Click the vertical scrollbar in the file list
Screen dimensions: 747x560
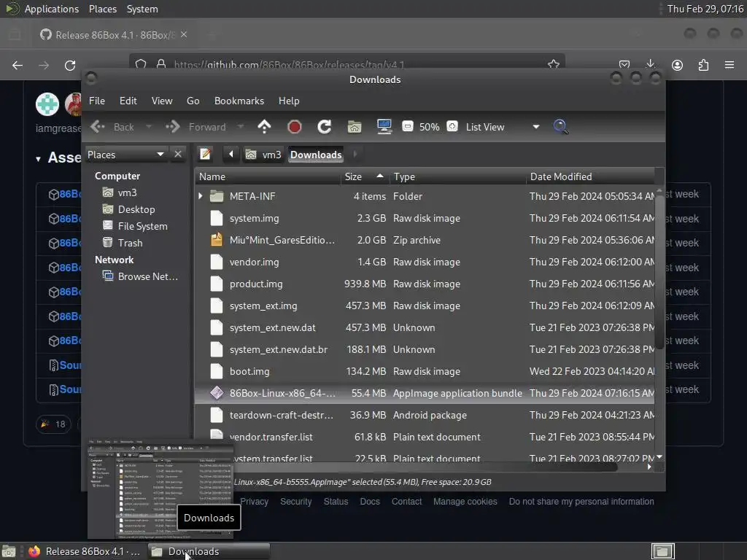tap(659, 271)
